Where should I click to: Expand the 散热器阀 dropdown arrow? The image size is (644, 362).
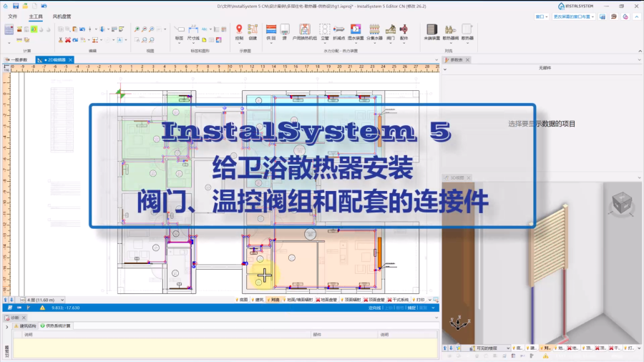tap(451, 42)
